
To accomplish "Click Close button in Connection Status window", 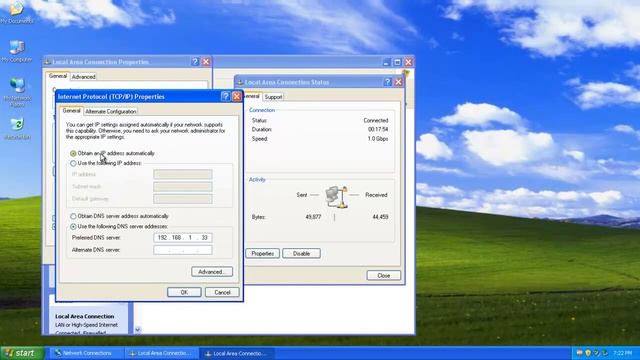I will pyautogui.click(x=384, y=276).
